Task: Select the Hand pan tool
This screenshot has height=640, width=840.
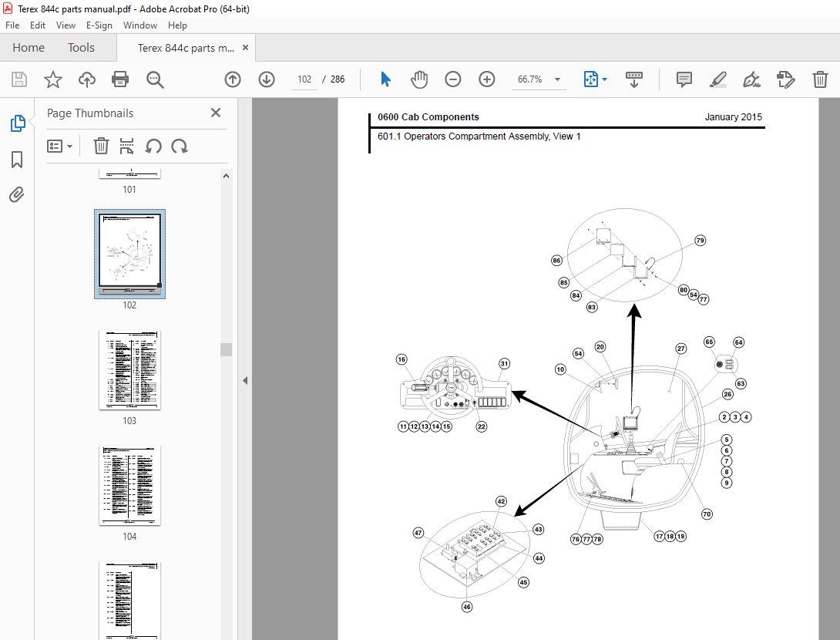Action: [x=418, y=79]
